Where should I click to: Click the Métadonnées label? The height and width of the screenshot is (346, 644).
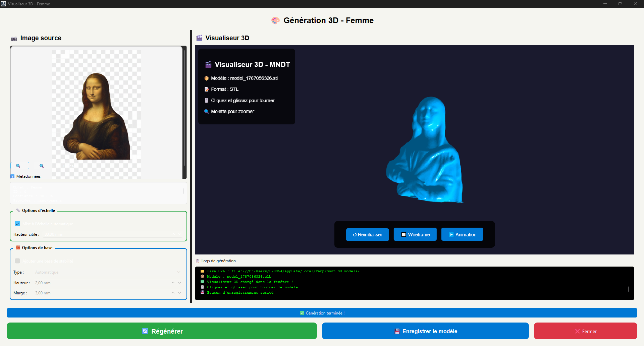[x=29, y=176]
